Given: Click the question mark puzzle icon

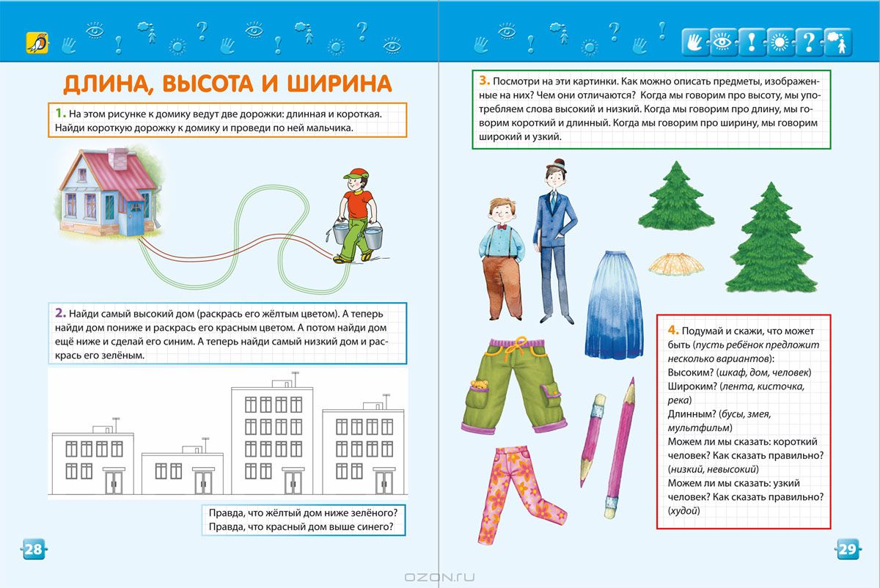Looking at the screenshot, I should coord(808,43).
